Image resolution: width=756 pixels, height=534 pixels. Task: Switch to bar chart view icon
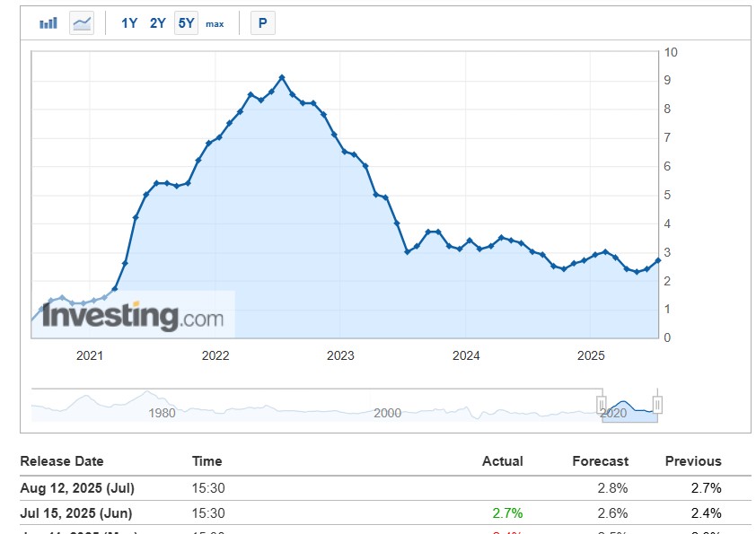(x=48, y=22)
